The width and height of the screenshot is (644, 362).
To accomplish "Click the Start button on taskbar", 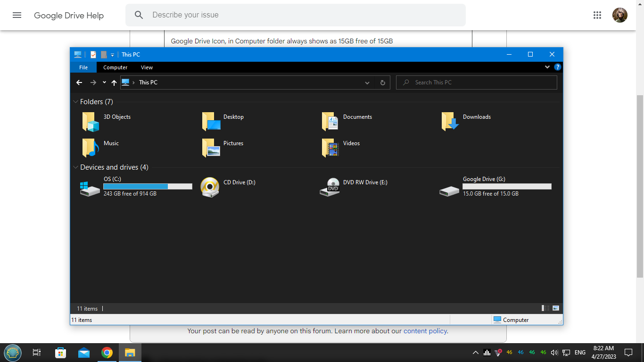I will click(x=13, y=353).
